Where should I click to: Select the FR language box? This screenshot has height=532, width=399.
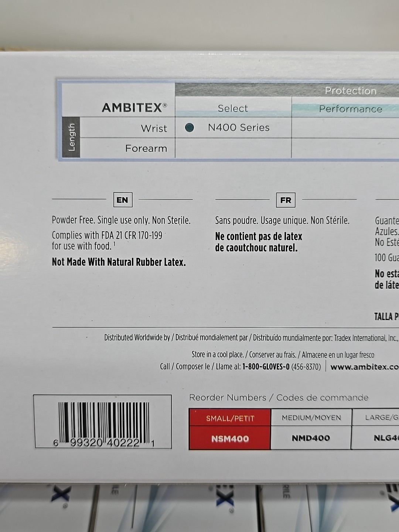pos(286,200)
